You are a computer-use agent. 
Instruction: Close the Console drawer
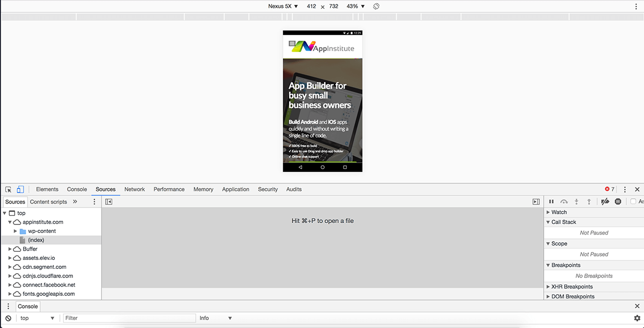click(637, 307)
